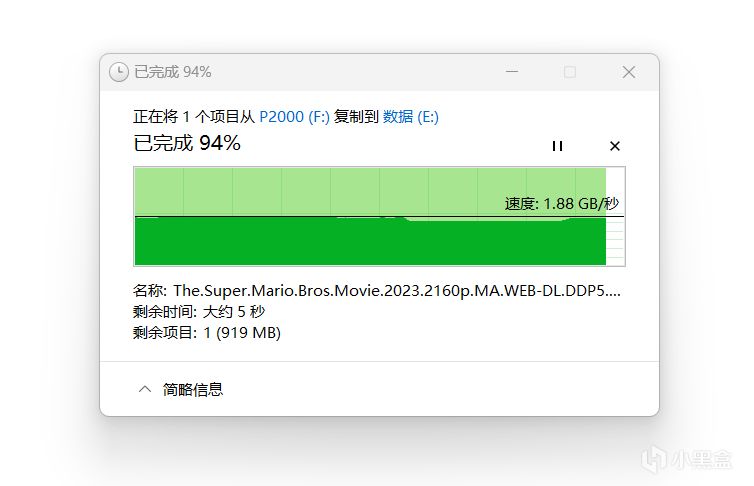
Task: Collapse details using the chevron arrow
Action: pos(145,389)
